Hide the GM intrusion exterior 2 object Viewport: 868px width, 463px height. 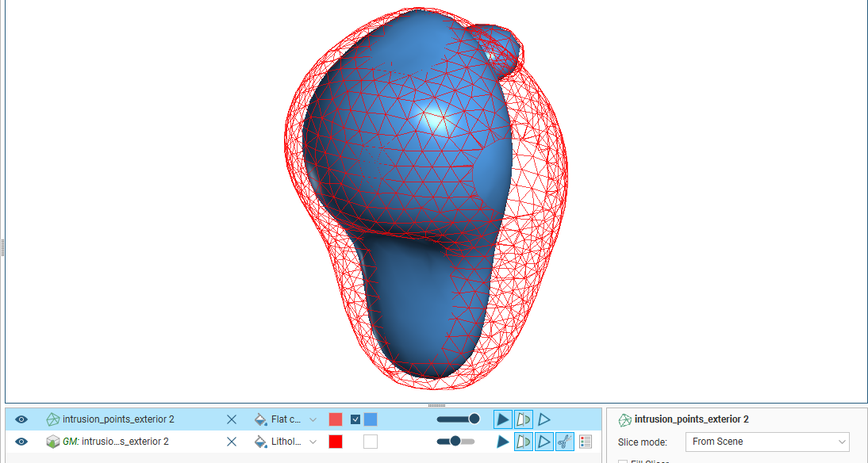[21, 442]
